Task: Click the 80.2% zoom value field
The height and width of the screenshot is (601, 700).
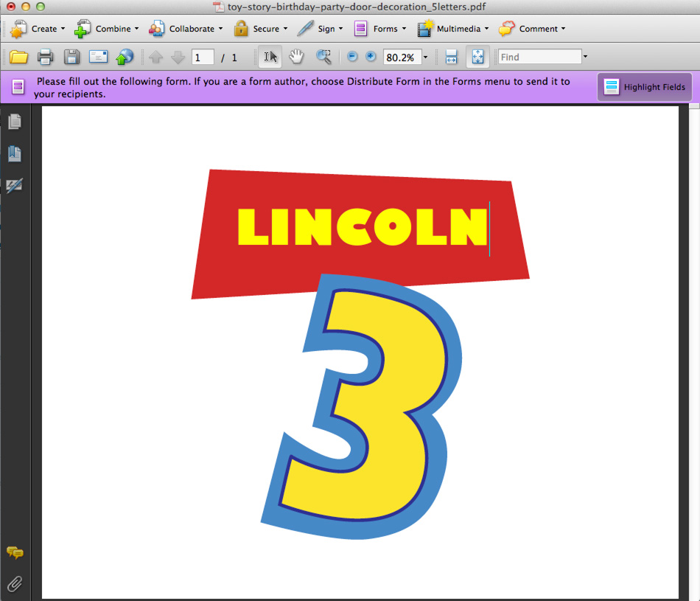Action: 402,58
